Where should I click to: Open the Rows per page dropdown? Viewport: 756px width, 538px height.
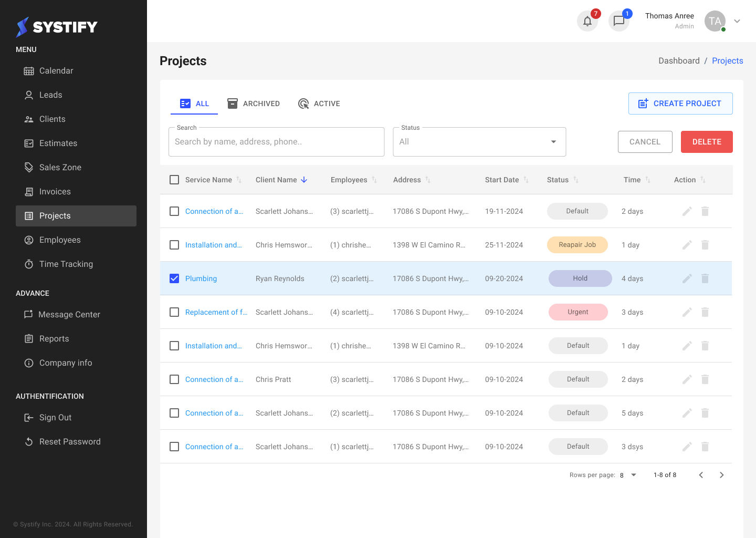[627, 474]
